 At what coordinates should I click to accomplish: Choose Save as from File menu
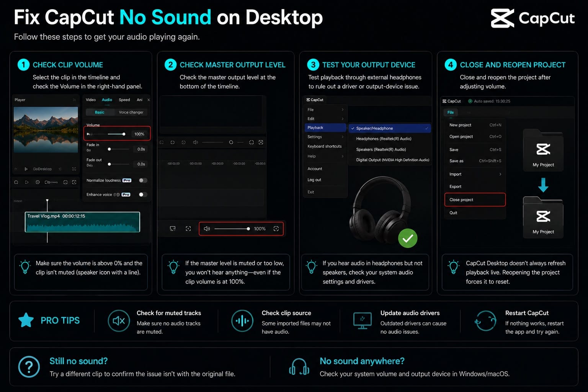click(475, 161)
